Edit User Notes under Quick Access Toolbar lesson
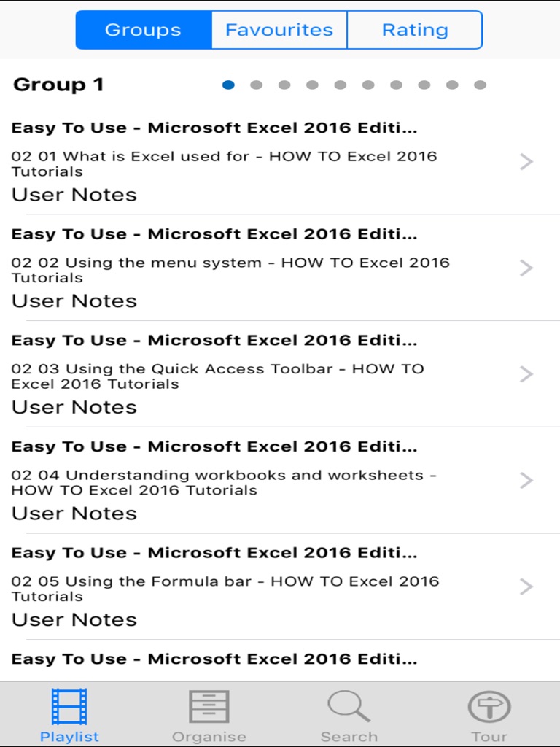Screen dimensions: 560x747 pyautogui.click(x=74, y=407)
